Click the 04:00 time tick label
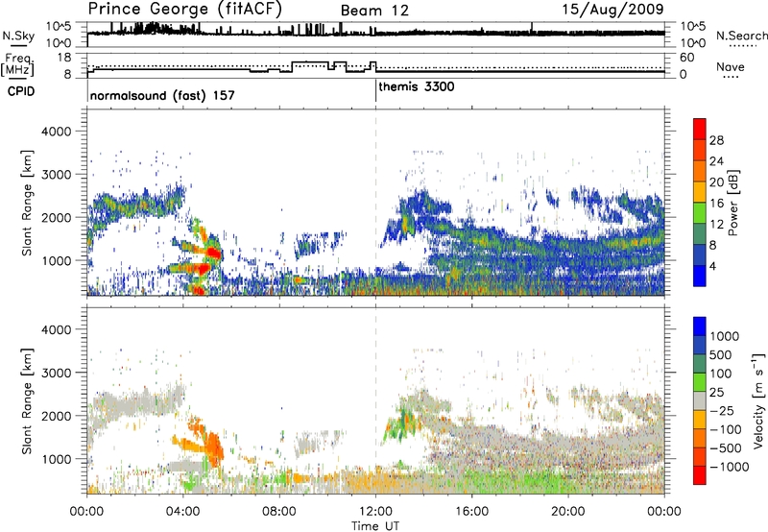 183,512
